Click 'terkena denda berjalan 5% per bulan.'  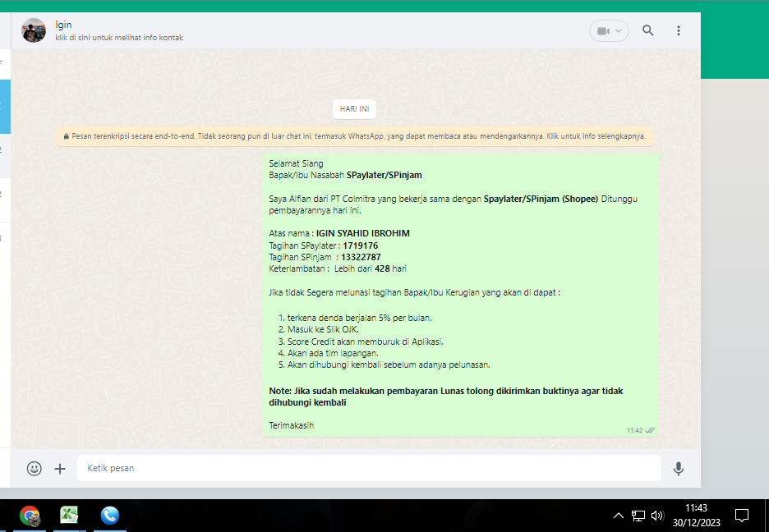click(360, 318)
